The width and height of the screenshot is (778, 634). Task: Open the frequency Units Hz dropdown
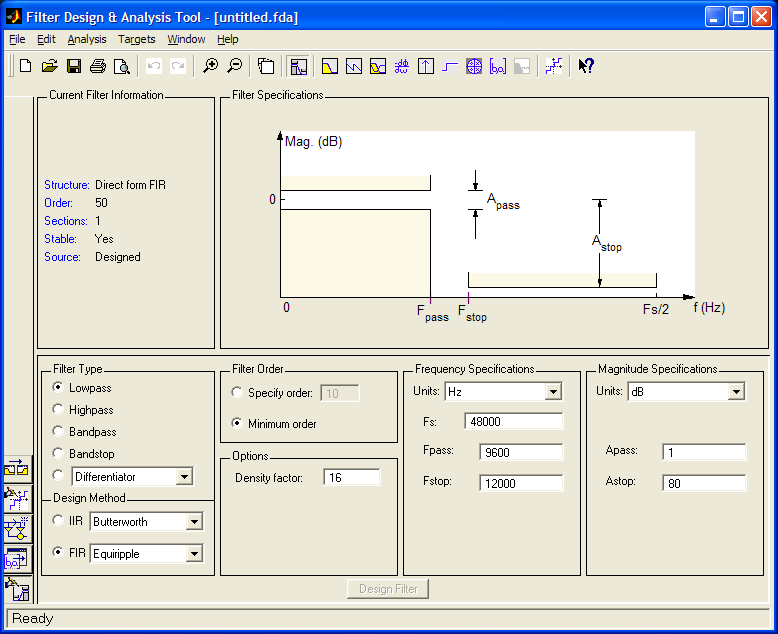553,392
